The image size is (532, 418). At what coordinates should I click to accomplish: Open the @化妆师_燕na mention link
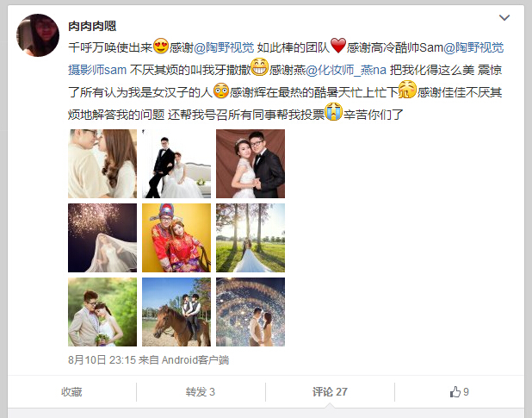(x=346, y=70)
